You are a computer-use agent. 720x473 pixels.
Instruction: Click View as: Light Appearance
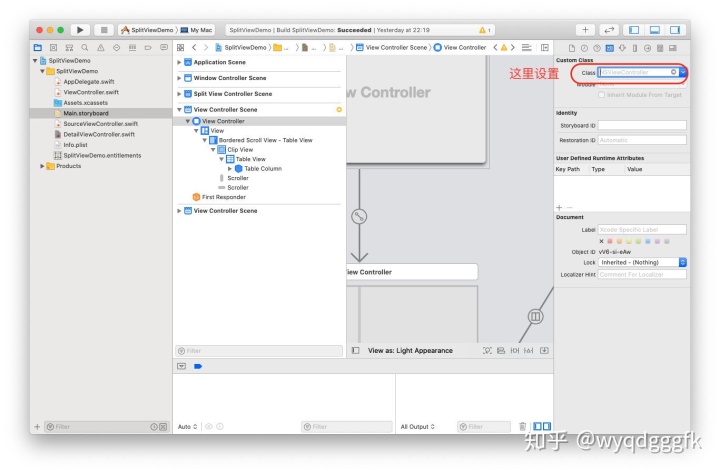pyautogui.click(x=410, y=350)
